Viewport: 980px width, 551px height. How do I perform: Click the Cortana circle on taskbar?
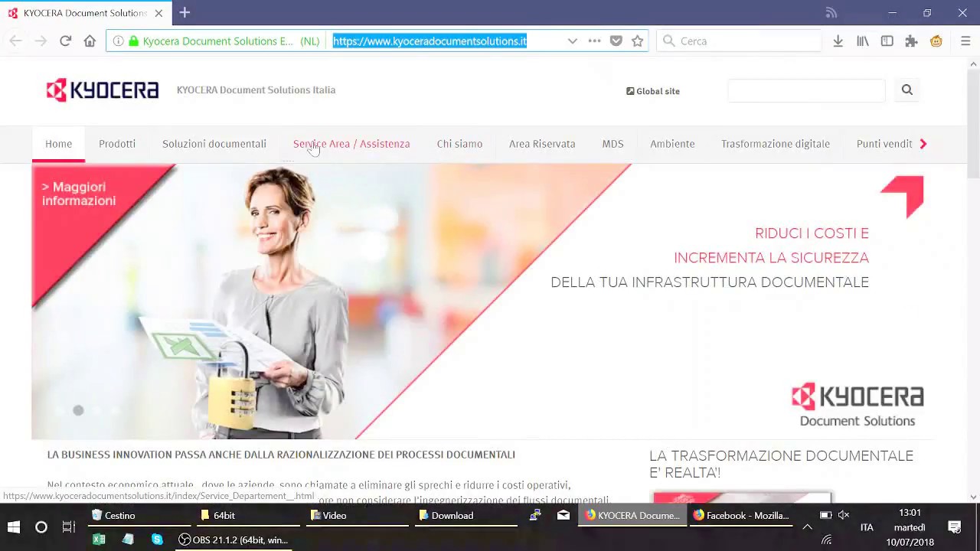41,527
